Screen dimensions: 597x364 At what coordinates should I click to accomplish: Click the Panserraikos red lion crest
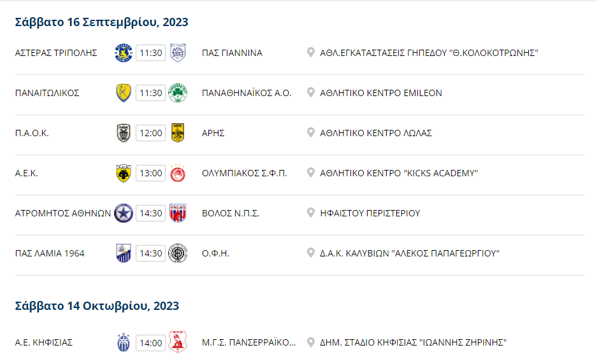[x=177, y=342]
